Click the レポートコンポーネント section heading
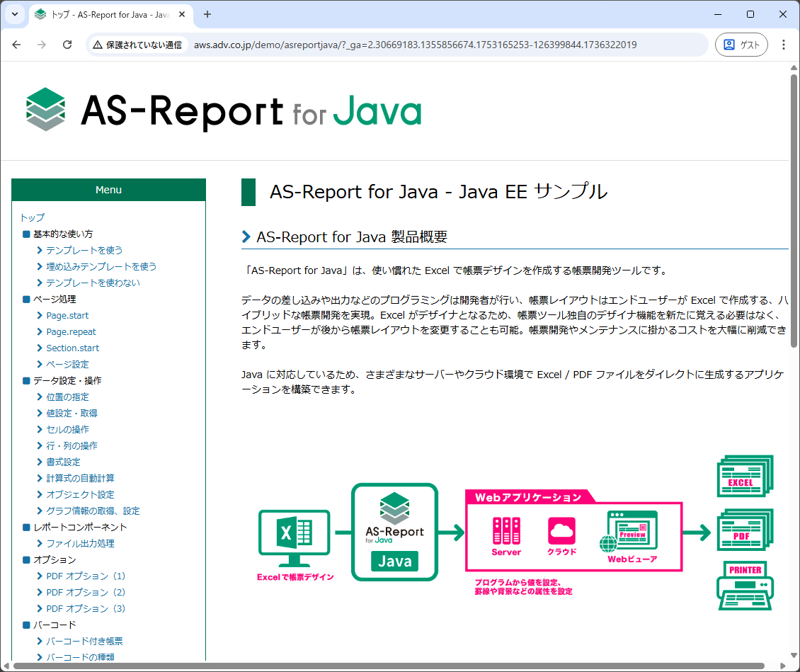The image size is (800, 672). (80, 527)
